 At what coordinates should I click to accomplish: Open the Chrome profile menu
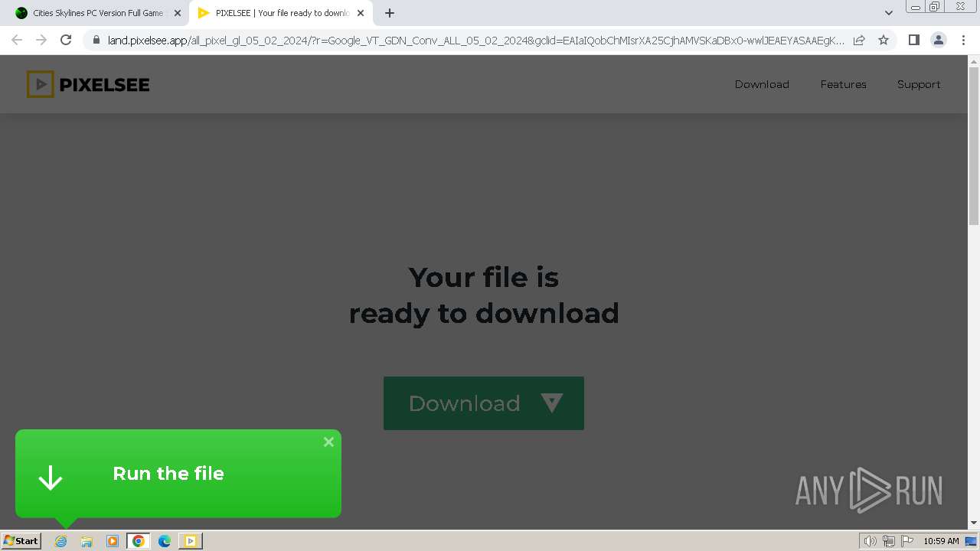coord(938,40)
